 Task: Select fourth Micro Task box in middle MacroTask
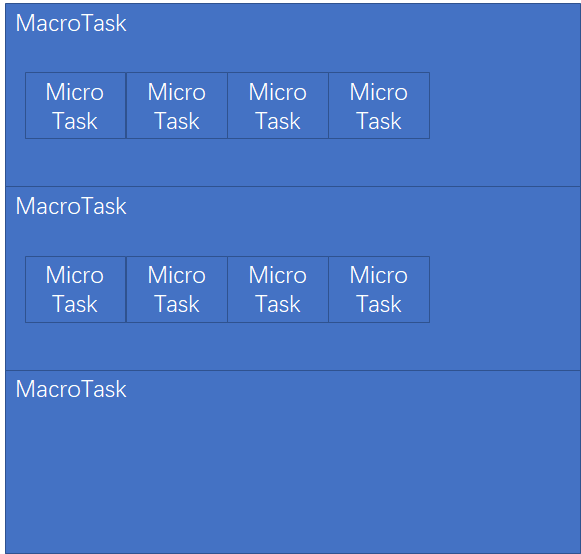tap(379, 289)
